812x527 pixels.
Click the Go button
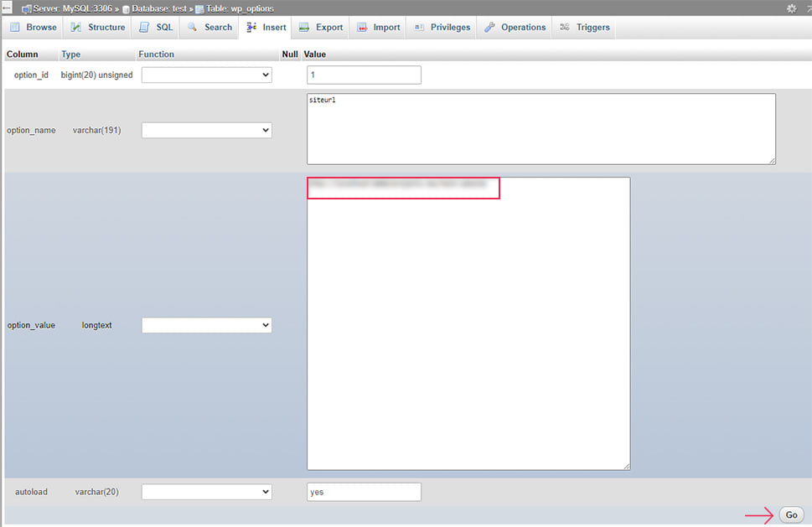791,515
